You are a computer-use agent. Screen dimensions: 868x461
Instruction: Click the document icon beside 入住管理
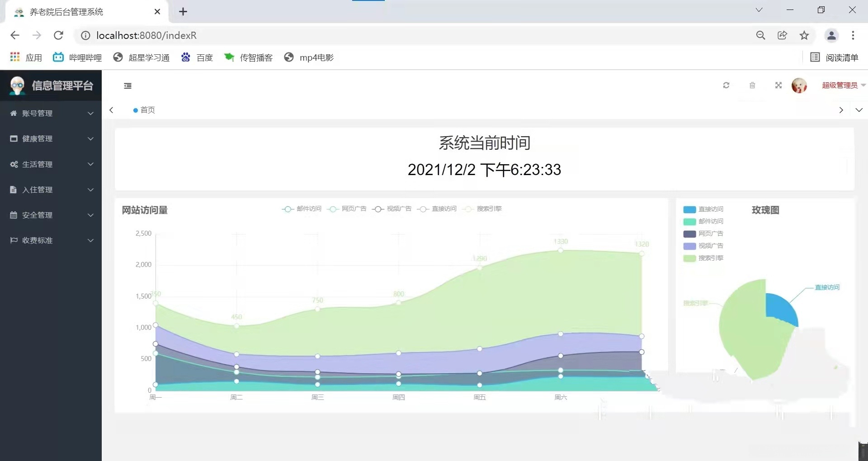(x=14, y=190)
